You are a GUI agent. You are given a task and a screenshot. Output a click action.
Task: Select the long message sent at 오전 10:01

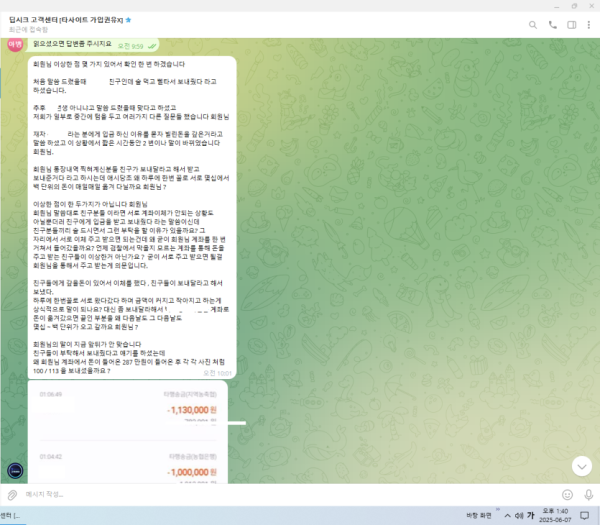(132, 217)
